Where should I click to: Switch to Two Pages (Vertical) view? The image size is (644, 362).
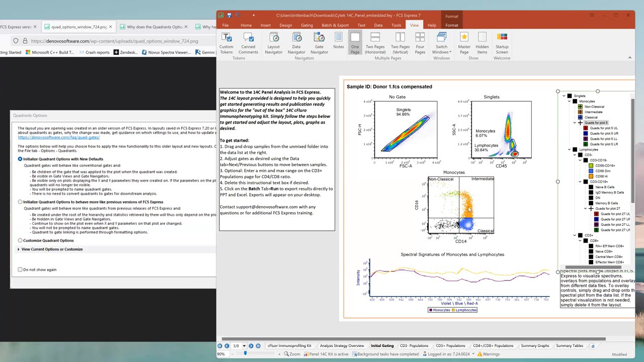pos(400,43)
